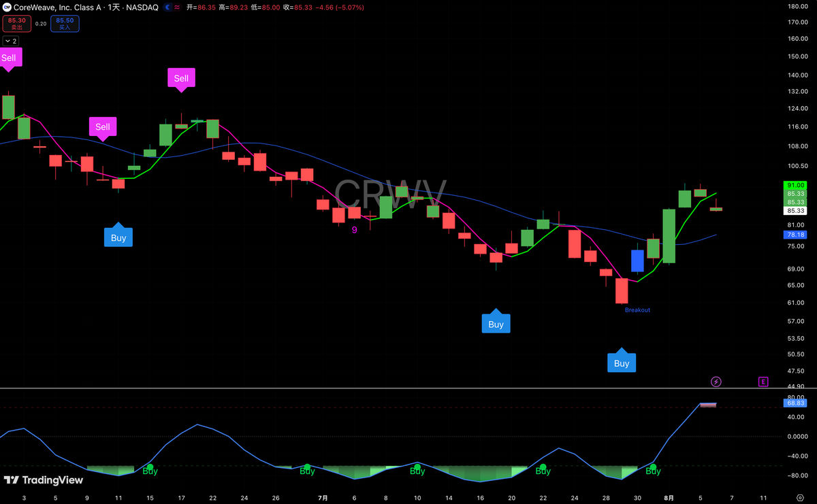This screenshot has height=504, width=817.
Task: Click the date 14 on time axis
Action: coord(449,498)
